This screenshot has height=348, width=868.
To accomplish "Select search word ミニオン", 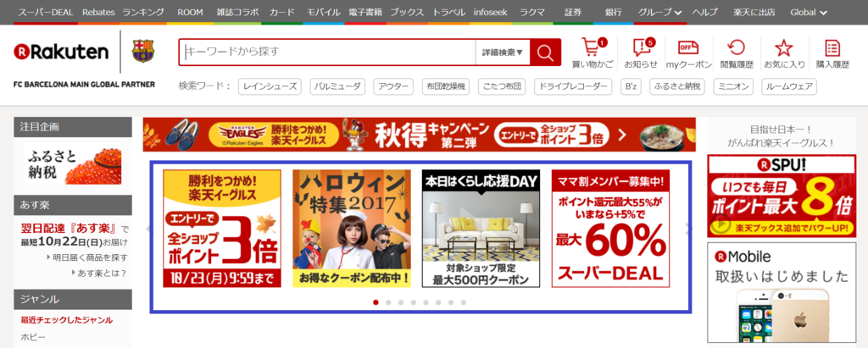I will pos(733,86).
